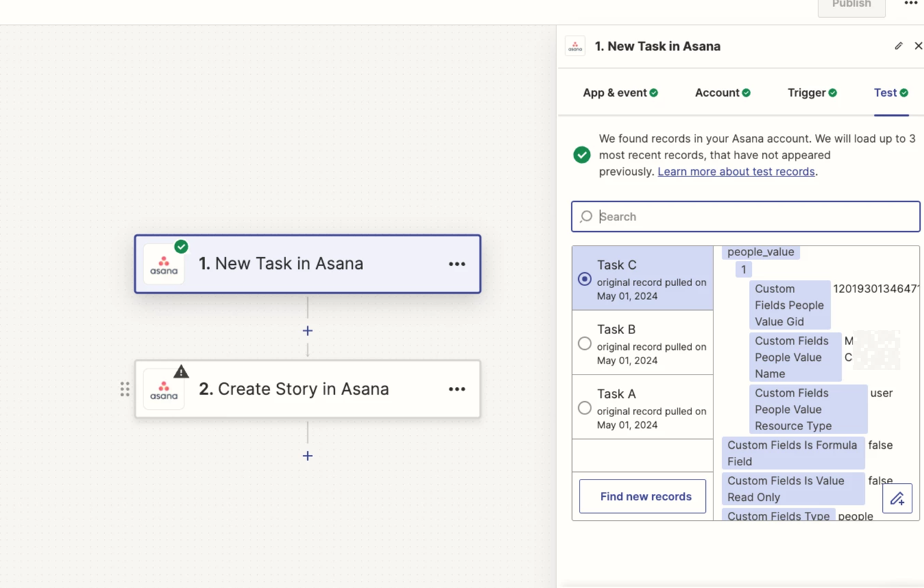Click the Find new records button
This screenshot has width=924, height=588.
(642, 496)
